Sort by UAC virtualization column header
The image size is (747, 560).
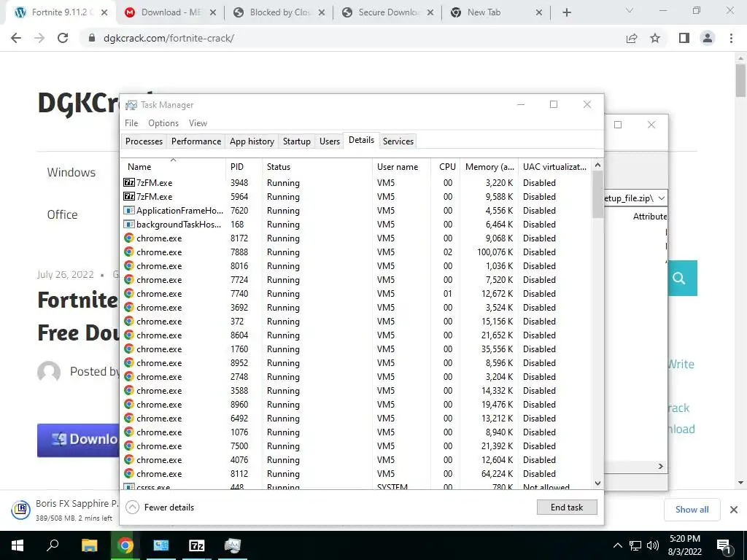click(554, 167)
